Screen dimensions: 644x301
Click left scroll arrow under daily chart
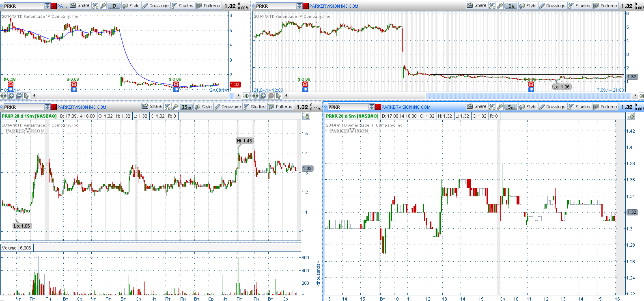click(34, 96)
